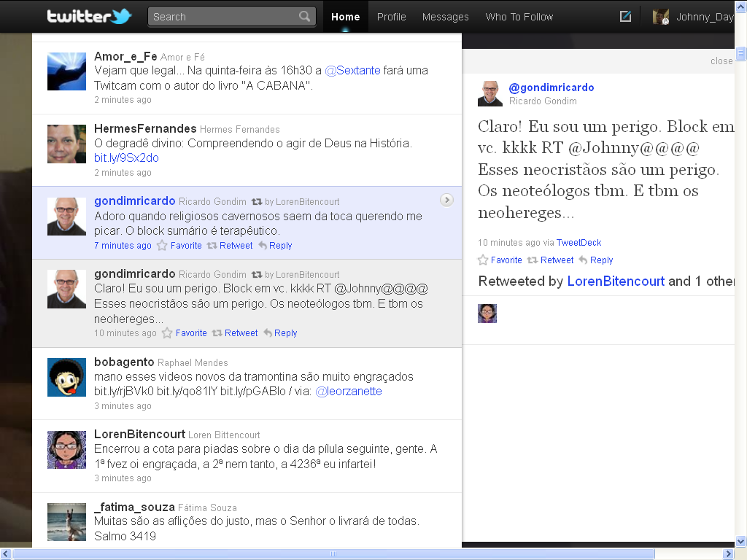Open gondimricardo avatar on 'Claro! Eu sou' tweet

tap(66, 289)
